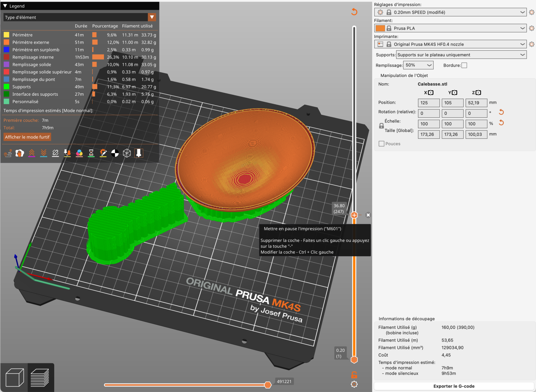Toggle scale proportions lock icon
This screenshot has height=392, width=536.
click(381, 126)
